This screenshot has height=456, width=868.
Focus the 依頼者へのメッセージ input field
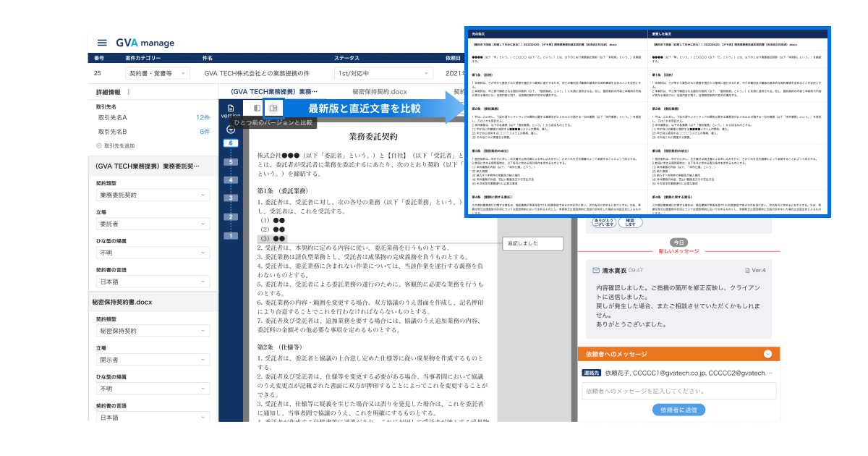[x=678, y=391]
